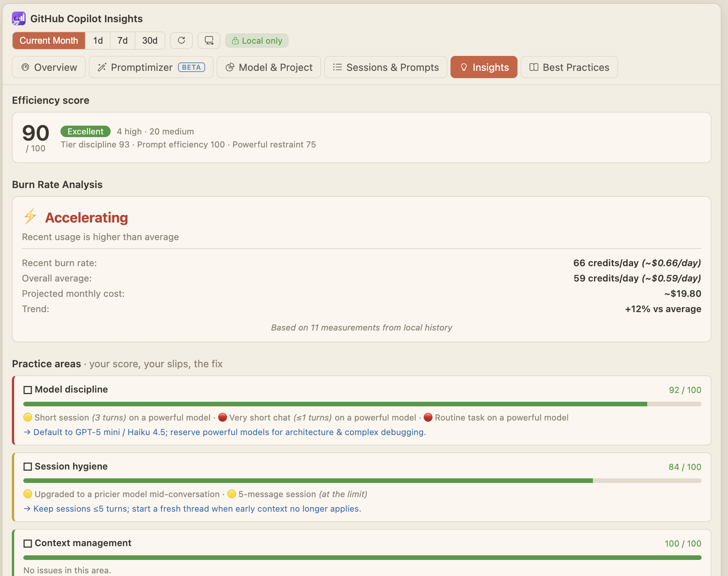Click the monitor export icon button
The image size is (728, 576).
pos(209,40)
